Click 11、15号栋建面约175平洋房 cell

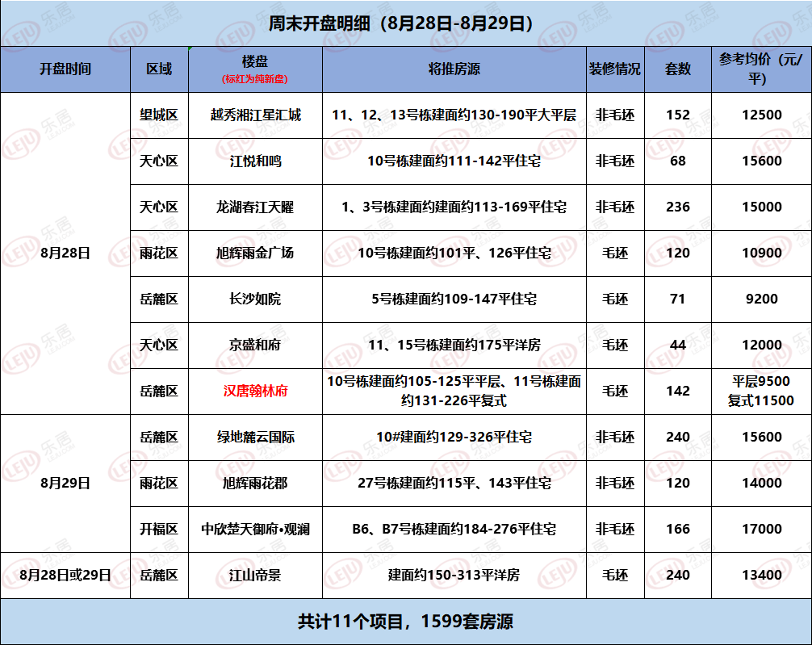pyautogui.click(x=454, y=345)
